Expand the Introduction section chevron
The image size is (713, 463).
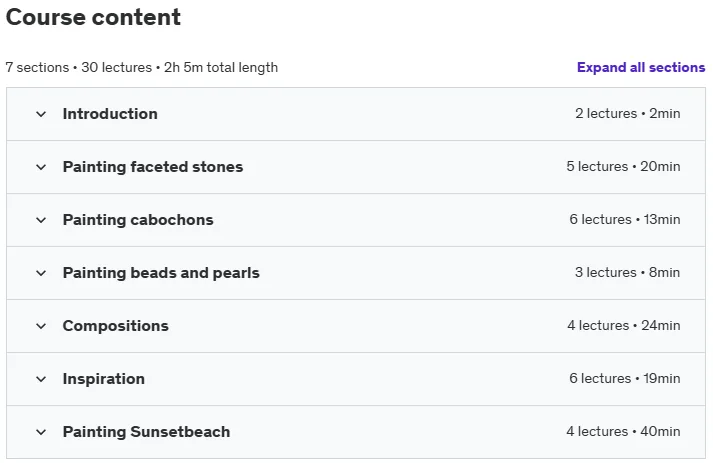click(41, 114)
